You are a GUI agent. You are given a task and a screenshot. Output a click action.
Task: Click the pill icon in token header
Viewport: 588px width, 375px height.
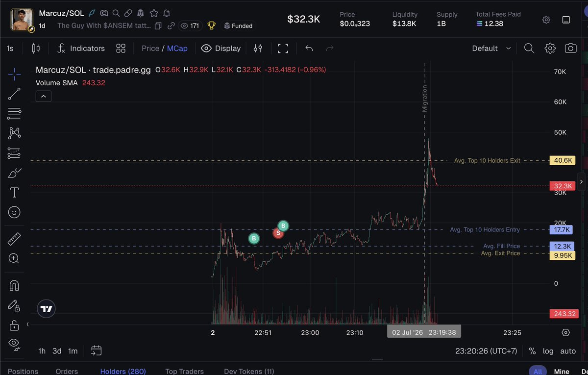[128, 13]
